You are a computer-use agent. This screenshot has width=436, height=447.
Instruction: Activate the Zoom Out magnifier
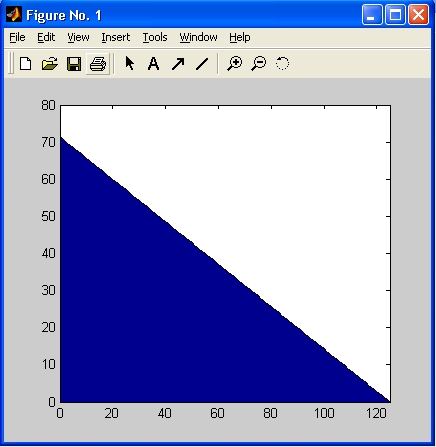point(259,63)
